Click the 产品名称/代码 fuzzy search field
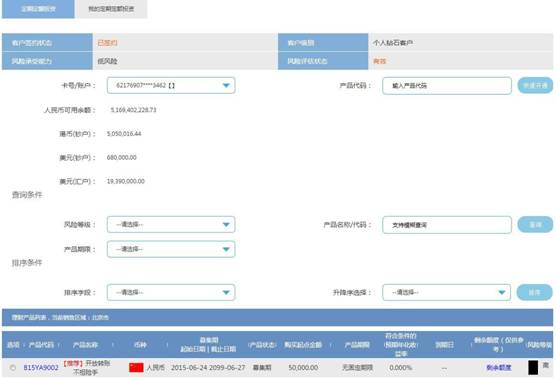The height and width of the screenshot is (379, 556). 447,225
